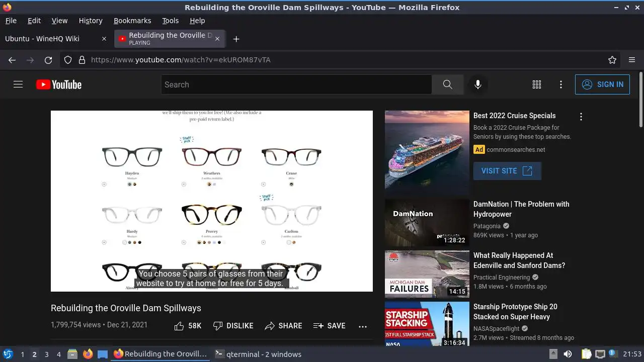Viewport: 644px width, 362px height.
Task: Open the cruise ad options menu
Action: pos(581,117)
